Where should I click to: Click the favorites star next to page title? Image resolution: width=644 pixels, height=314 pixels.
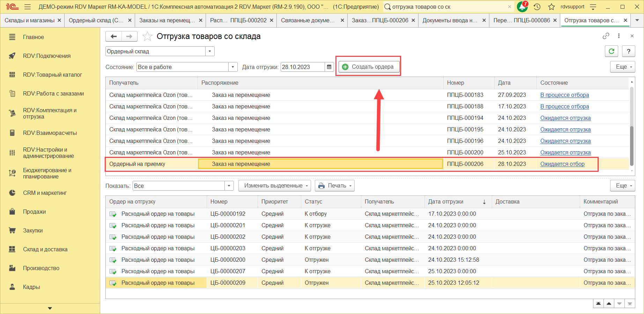point(147,37)
